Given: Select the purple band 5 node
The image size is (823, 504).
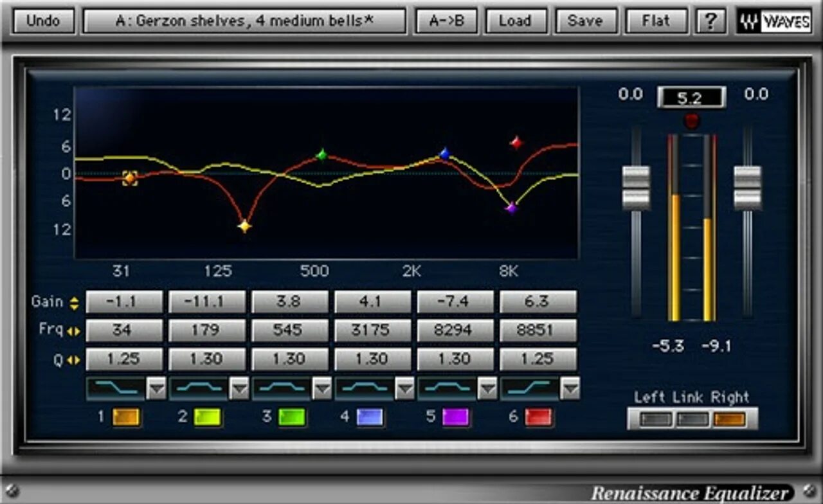Looking at the screenshot, I should (511, 207).
